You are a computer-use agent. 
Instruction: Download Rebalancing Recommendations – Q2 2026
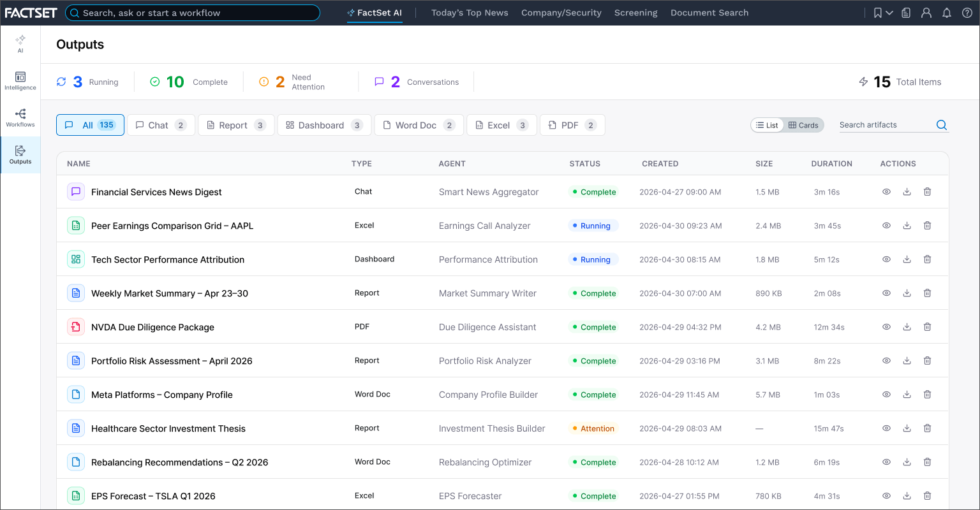click(x=907, y=462)
